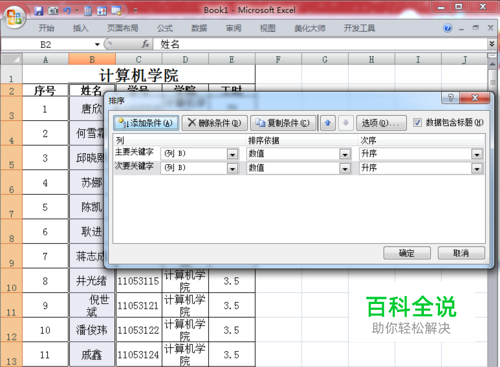This screenshot has height=367, width=500.
Task: Open 次要关键字 排序依据 dropdown
Action: click(x=345, y=168)
